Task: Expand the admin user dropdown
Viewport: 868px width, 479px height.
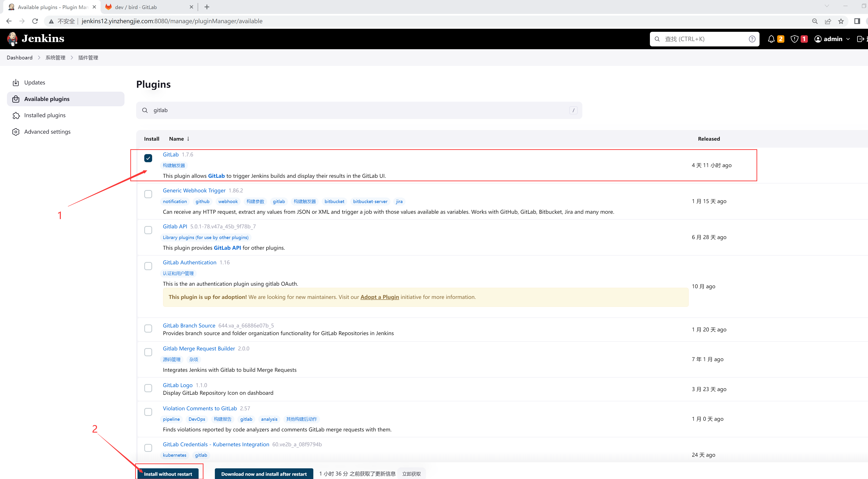Action: [x=848, y=39]
